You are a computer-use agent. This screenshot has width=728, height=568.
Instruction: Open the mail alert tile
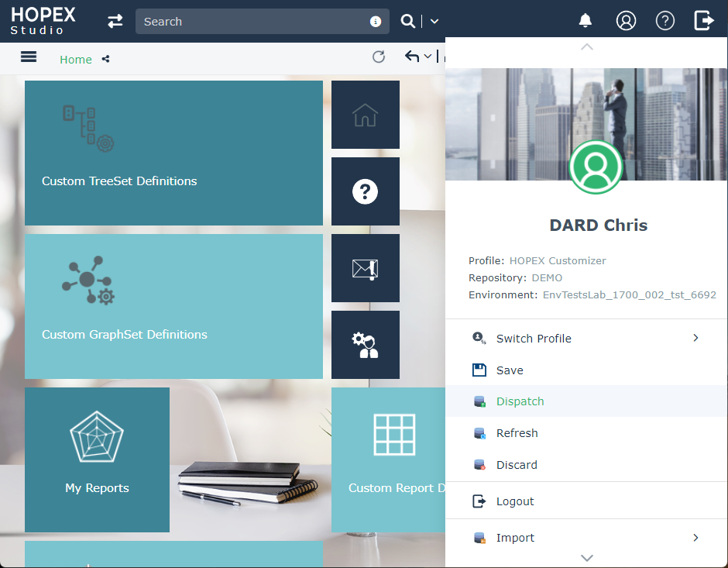365,268
